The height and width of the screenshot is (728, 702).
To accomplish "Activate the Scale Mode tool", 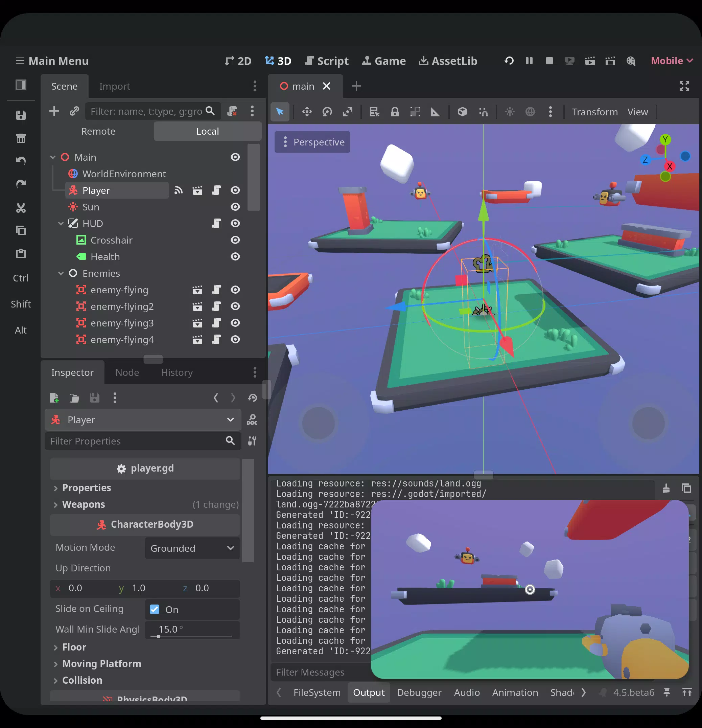I will click(348, 112).
